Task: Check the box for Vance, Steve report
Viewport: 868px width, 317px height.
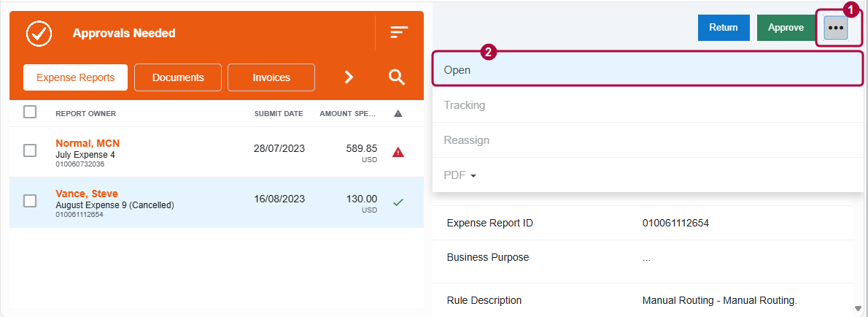Action: click(30, 201)
